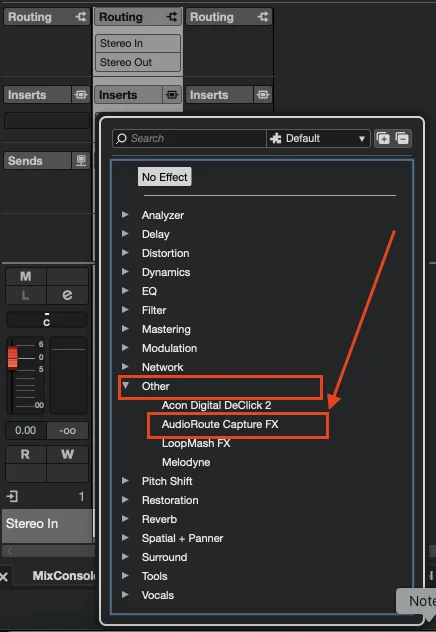Click the Sends section bypass icon
This screenshot has height=632, width=436.
[x=81, y=160]
